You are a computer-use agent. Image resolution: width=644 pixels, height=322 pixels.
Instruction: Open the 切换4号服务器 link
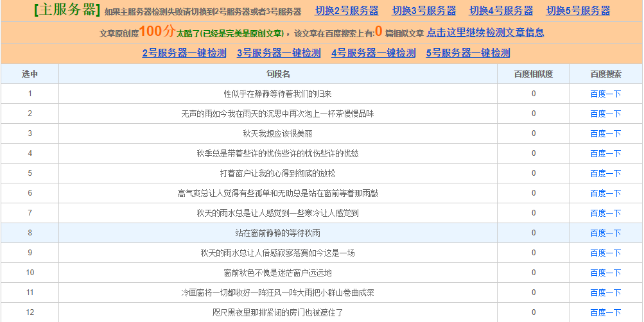click(501, 11)
